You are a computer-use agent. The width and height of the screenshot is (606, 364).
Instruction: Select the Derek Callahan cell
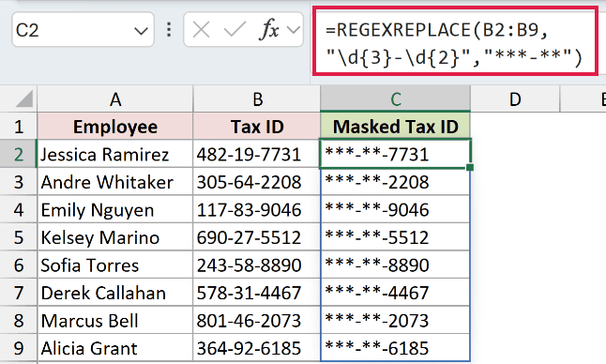click(115, 293)
